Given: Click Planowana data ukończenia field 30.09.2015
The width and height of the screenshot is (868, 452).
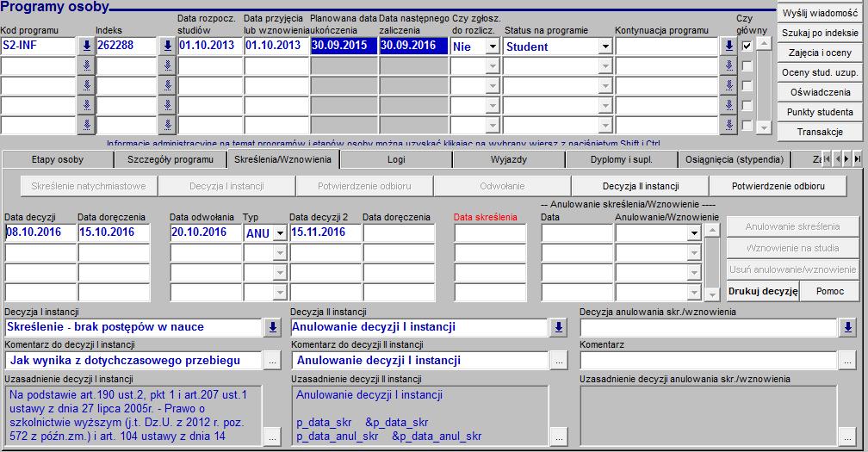Looking at the screenshot, I should [x=344, y=46].
